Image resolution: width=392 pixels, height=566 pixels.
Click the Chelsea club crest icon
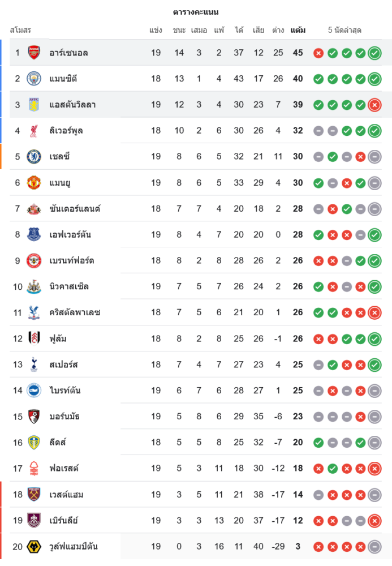pos(34,157)
